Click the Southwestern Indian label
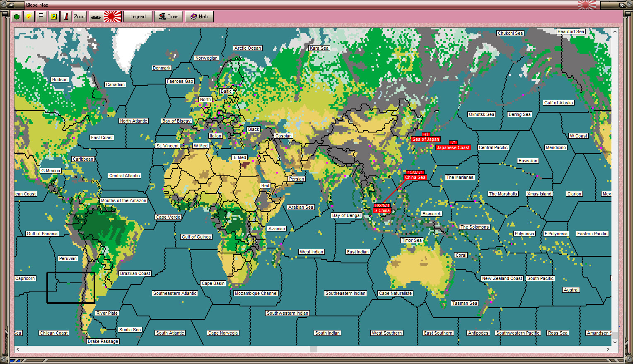 [x=288, y=313]
